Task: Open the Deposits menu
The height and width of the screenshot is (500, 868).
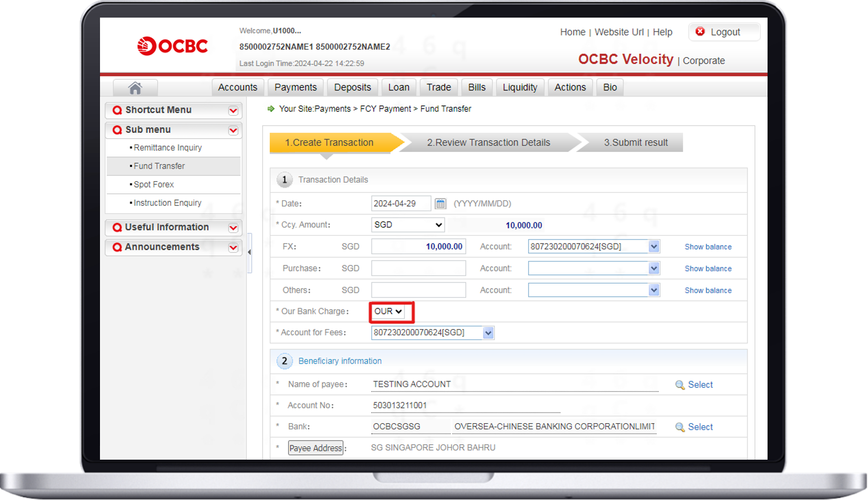Action: 352,88
